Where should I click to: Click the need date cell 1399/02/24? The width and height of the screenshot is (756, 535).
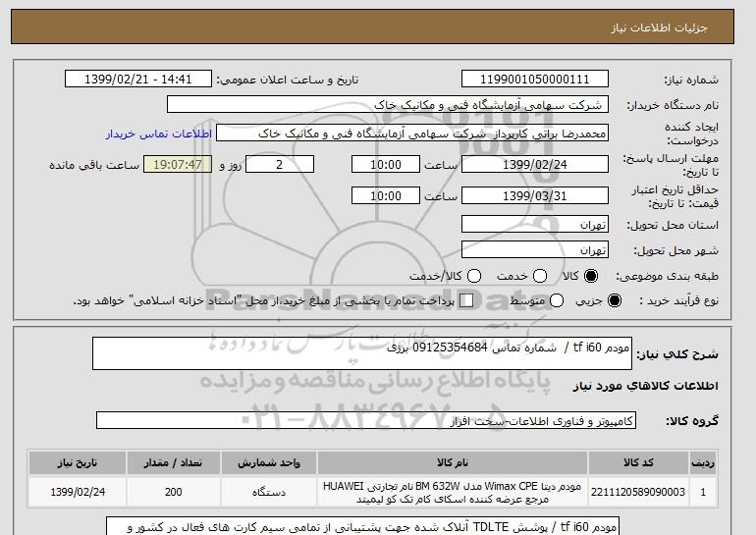point(78,492)
